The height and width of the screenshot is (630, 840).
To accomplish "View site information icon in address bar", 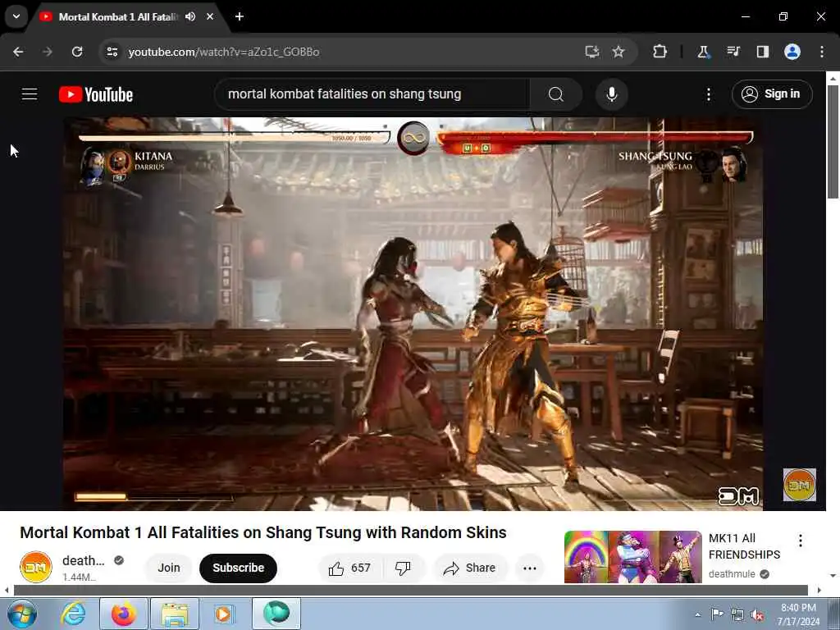I will [x=112, y=52].
